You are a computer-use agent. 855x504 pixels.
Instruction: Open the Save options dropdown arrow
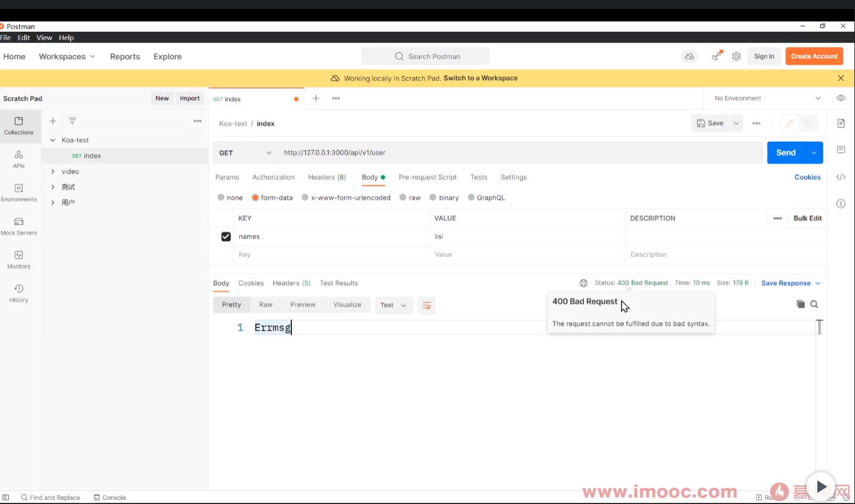point(737,123)
